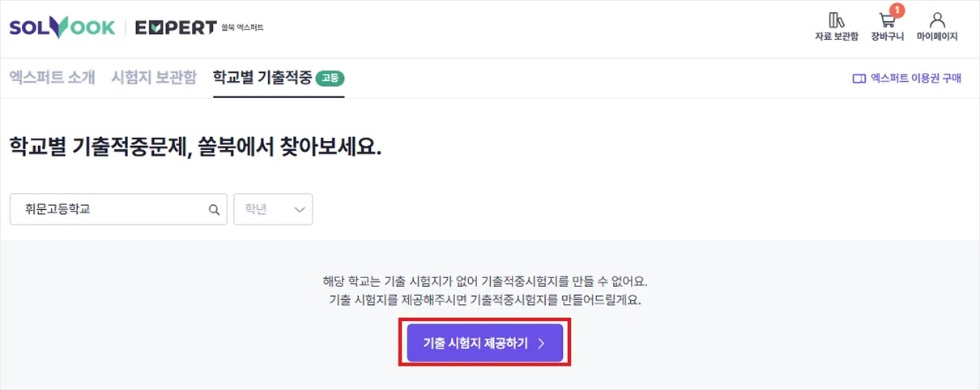
Task: Switch to the 시험지 보관함 tab
Action: (x=154, y=78)
